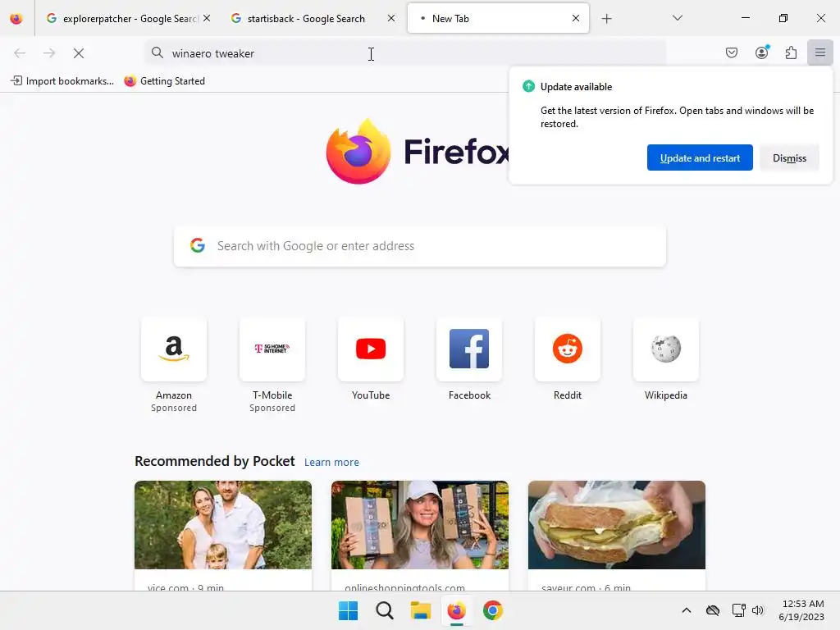
Task: Close the explorerpatcher tab
Action: [207, 19]
